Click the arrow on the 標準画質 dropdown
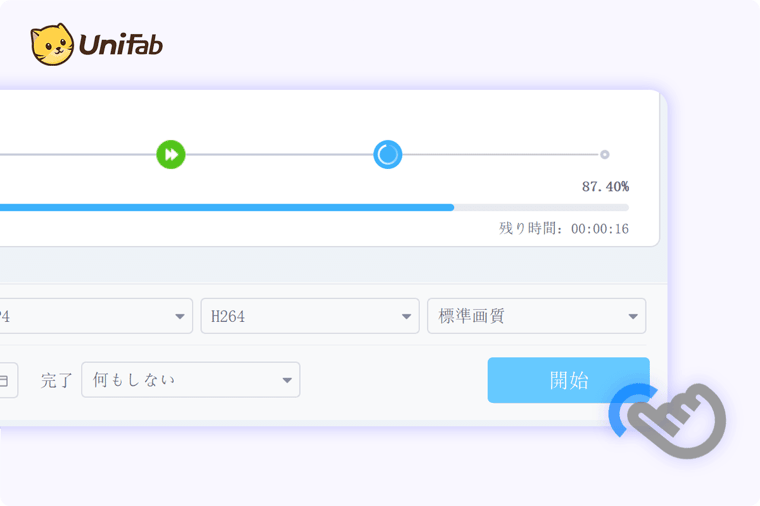This screenshot has width=760, height=506. pos(633,316)
